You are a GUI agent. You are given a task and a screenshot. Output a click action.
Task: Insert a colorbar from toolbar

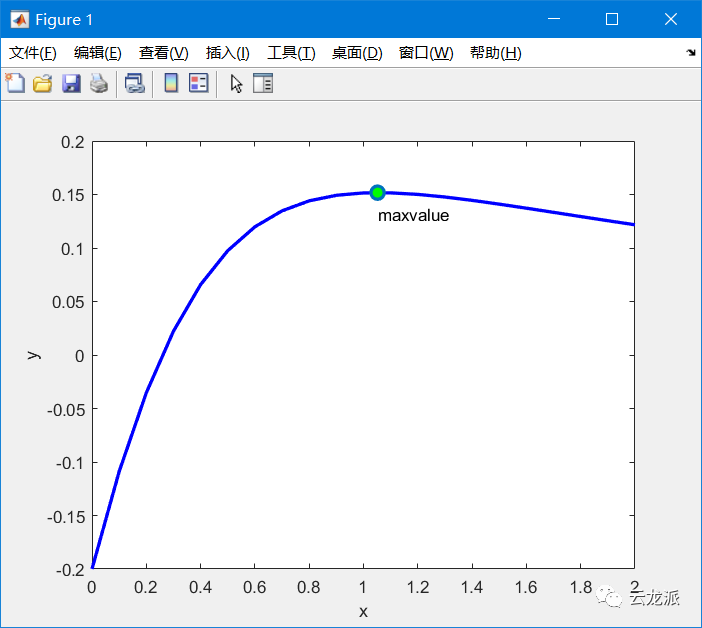point(171,83)
